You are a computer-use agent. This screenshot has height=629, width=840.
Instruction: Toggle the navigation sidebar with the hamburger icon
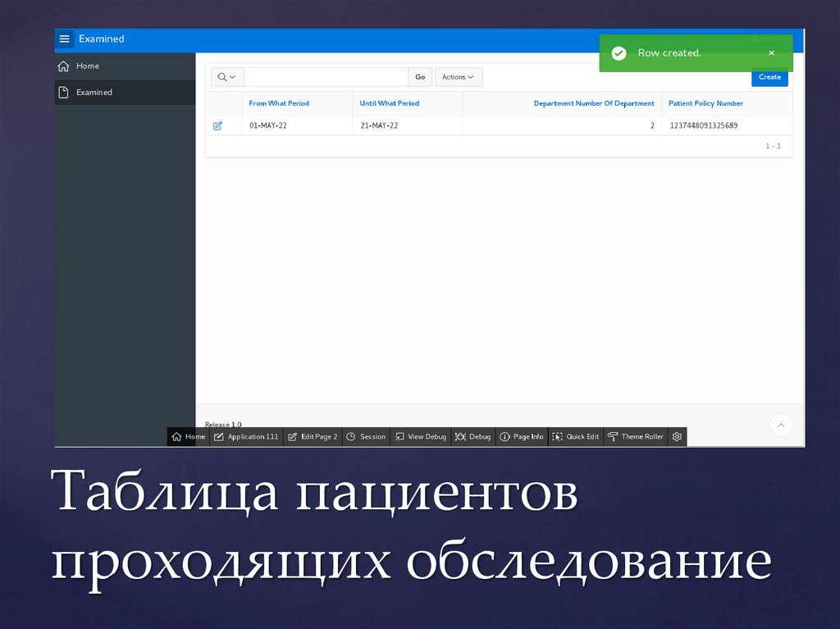pos(64,39)
